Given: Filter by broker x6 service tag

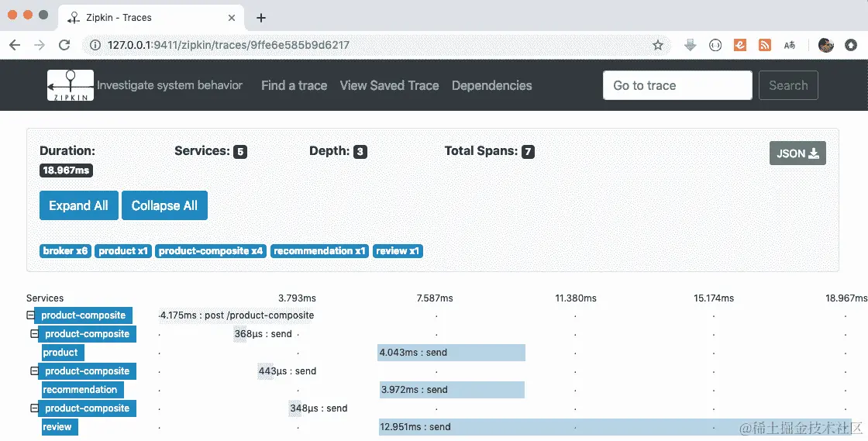Looking at the screenshot, I should pos(65,250).
